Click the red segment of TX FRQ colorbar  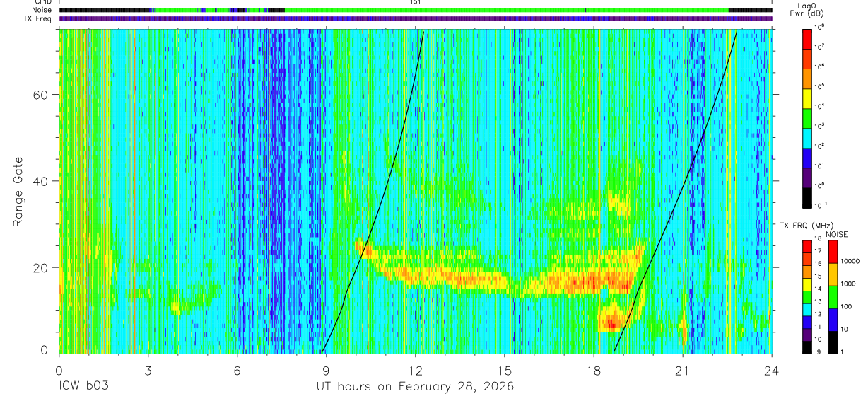click(x=807, y=246)
